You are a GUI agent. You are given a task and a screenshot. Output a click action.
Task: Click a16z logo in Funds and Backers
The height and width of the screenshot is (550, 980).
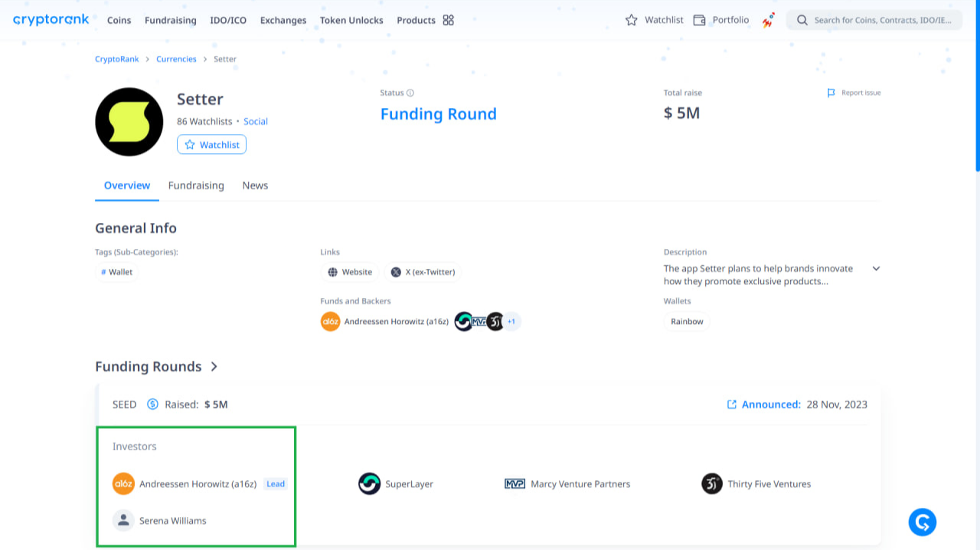[x=330, y=322]
